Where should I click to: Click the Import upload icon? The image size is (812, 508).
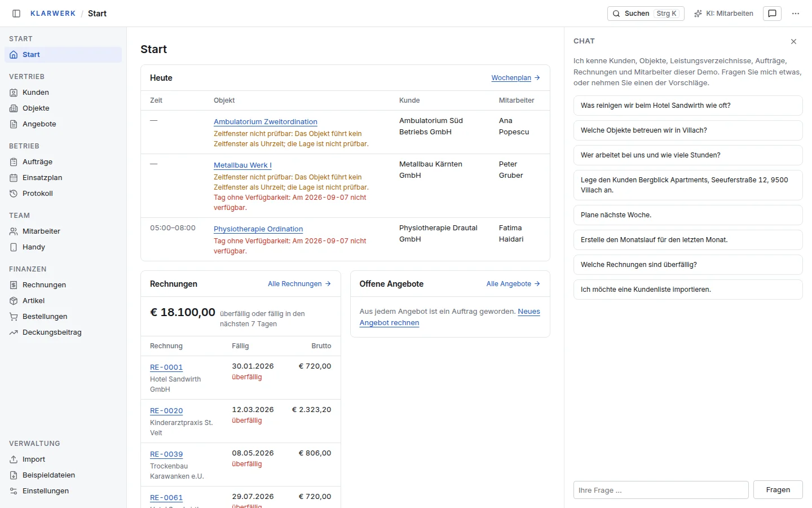(14, 459)
